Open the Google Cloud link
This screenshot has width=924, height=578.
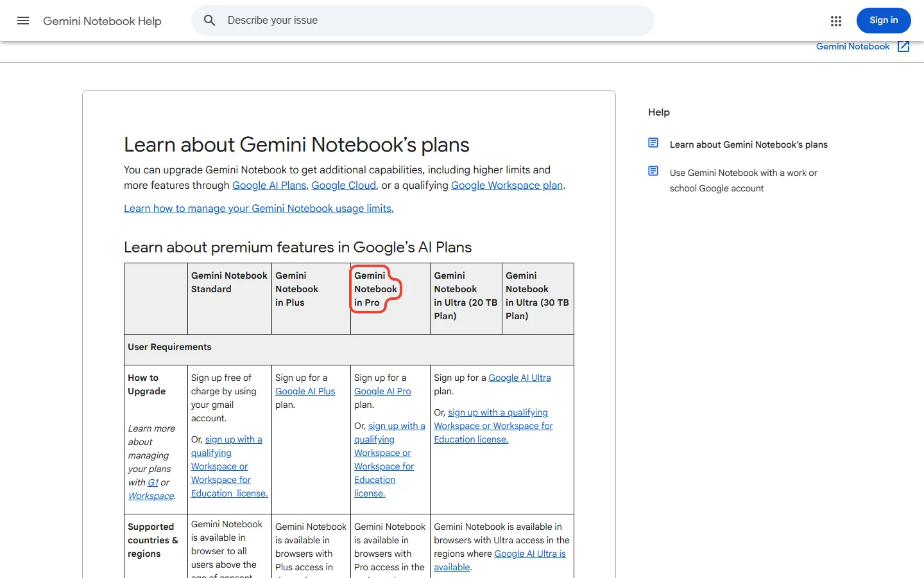344,185
